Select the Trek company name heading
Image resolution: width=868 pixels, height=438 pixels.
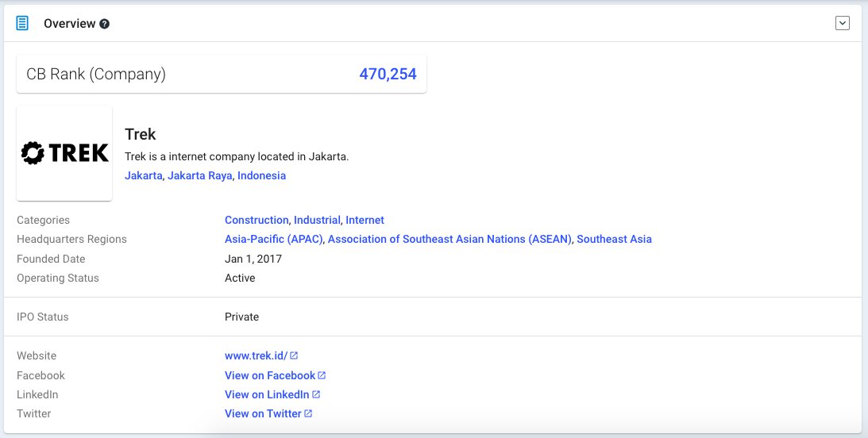point(141,134)
